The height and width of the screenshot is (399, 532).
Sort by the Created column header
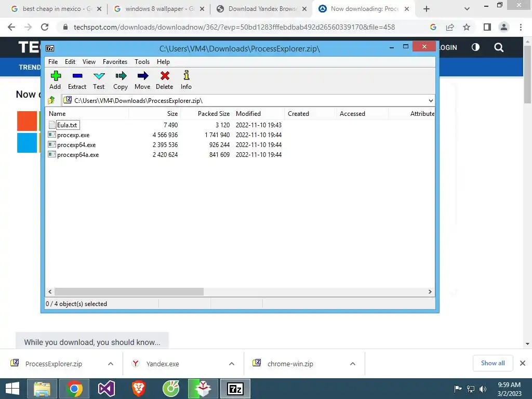click(310, 114)
